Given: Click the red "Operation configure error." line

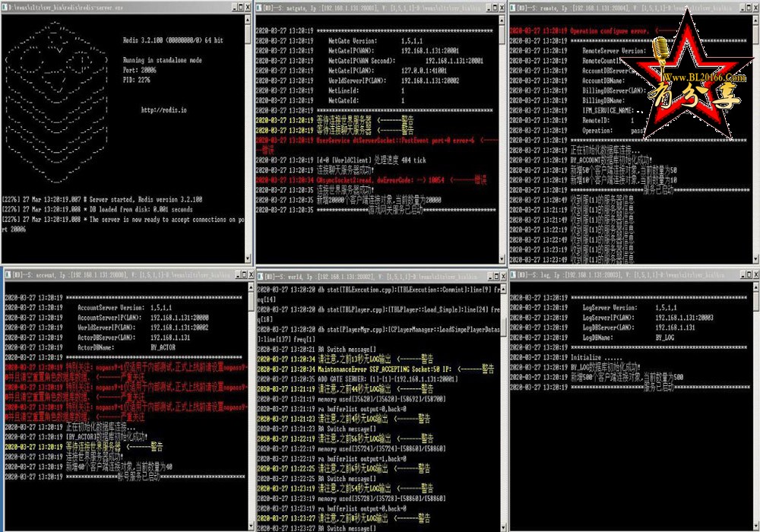Looking at the screenshot, I should pos(610,31).
